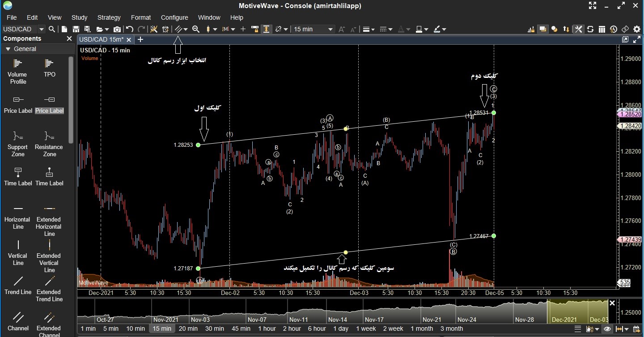Undo the last action
The height and width of the screenshot is (337, 644).
pyautogui.click(x=130, y=29)
